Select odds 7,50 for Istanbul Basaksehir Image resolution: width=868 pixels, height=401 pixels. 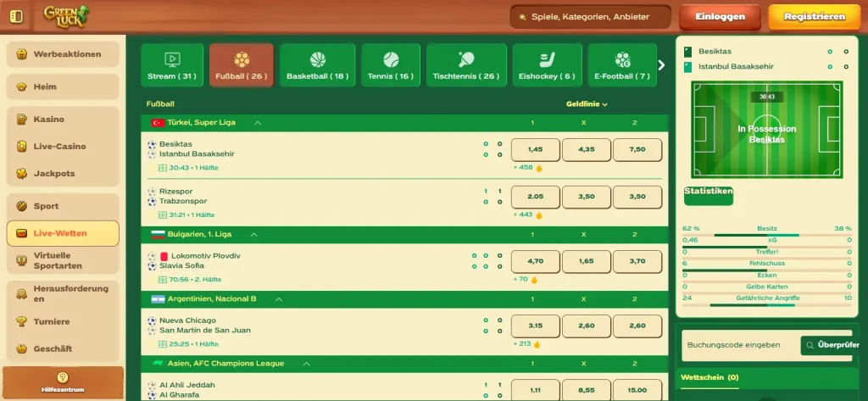[x=637, y=149]
